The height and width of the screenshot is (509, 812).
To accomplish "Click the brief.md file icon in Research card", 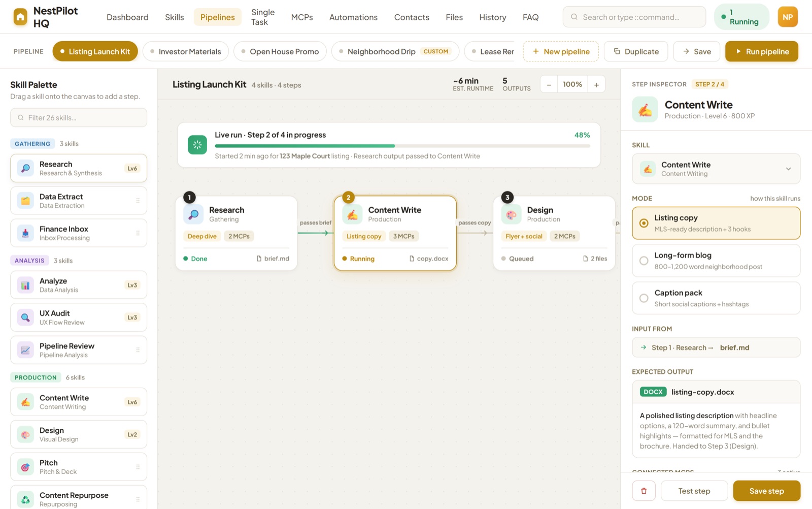I will (259, 259).
